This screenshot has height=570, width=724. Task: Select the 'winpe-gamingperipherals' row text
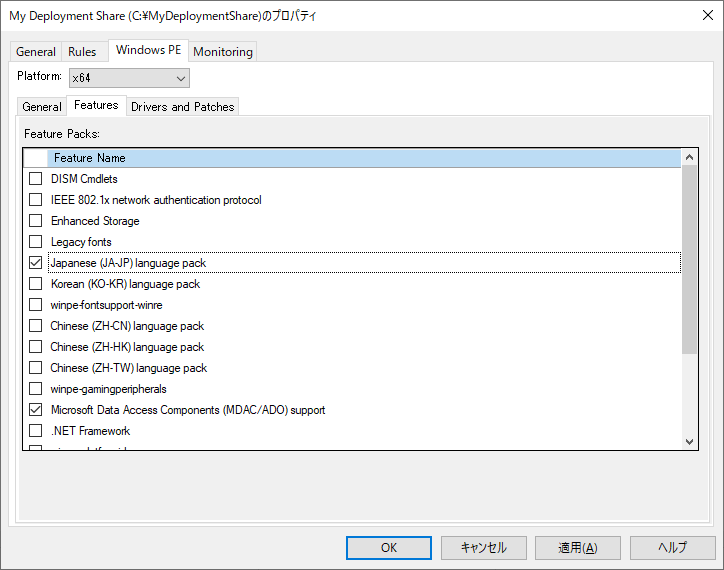click(x=108, y=389)
